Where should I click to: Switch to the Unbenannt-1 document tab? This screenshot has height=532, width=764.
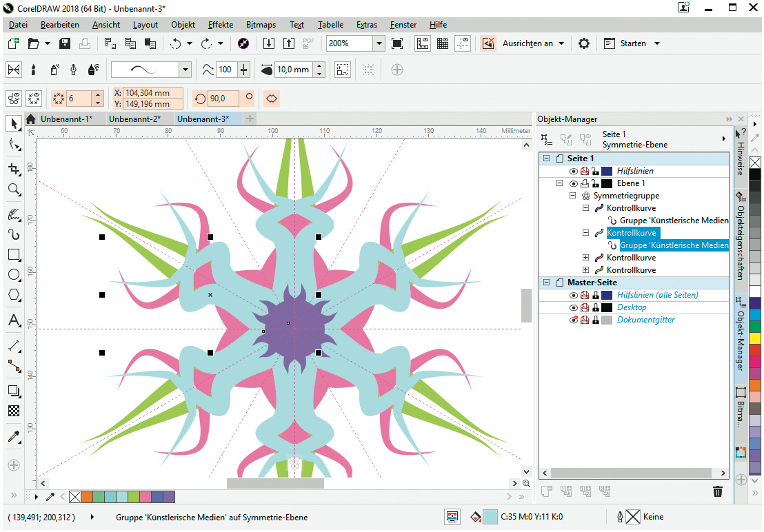point(66,119)
